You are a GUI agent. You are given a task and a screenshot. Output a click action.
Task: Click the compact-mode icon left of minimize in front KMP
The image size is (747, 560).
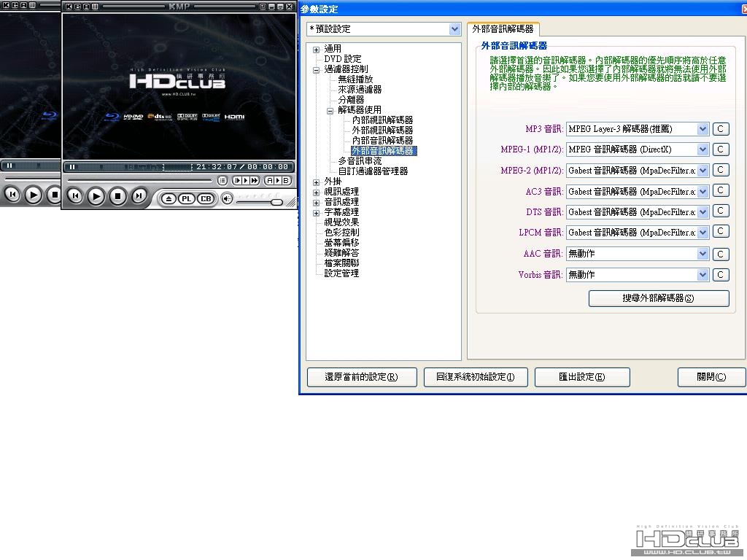tap(263, 7)
